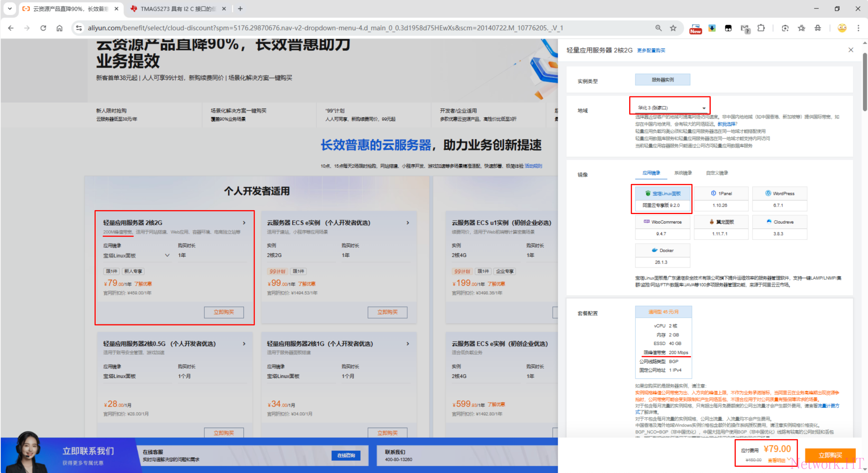
Task: Close the server configuration side panel
Action: point(851,50)
